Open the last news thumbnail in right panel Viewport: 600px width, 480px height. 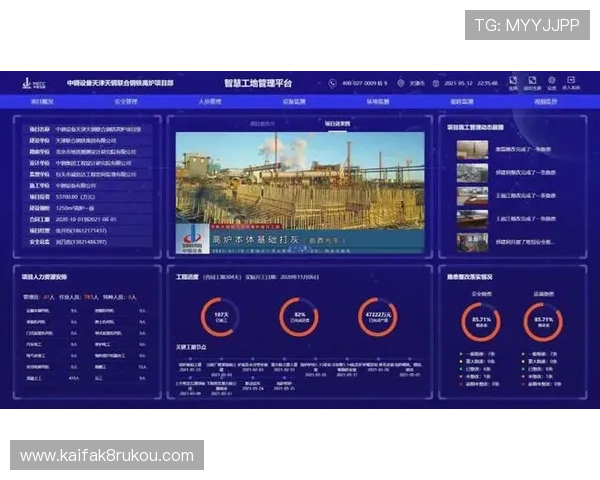tap(472, 241)
